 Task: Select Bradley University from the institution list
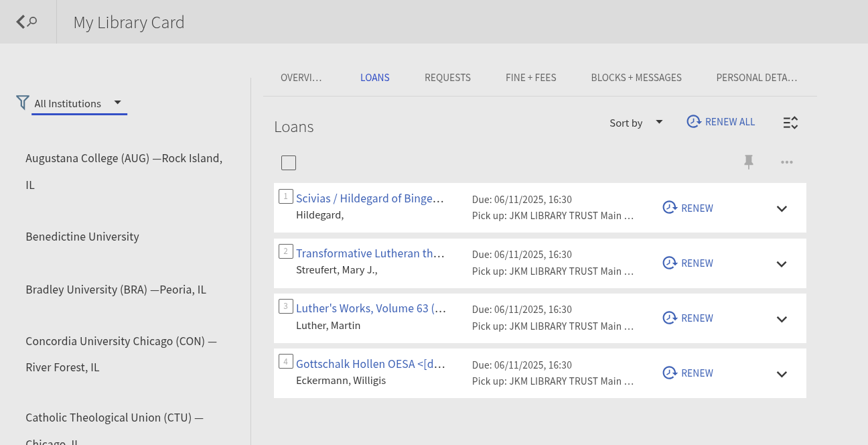(116, 289)
